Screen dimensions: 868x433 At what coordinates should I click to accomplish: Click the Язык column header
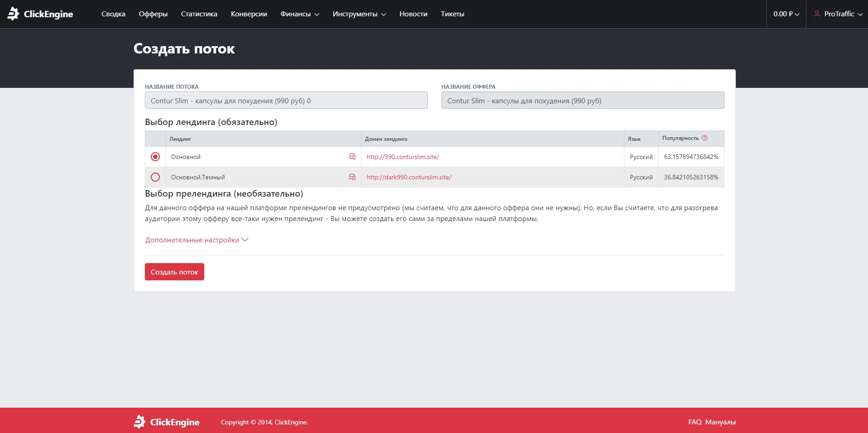(634, 139)
